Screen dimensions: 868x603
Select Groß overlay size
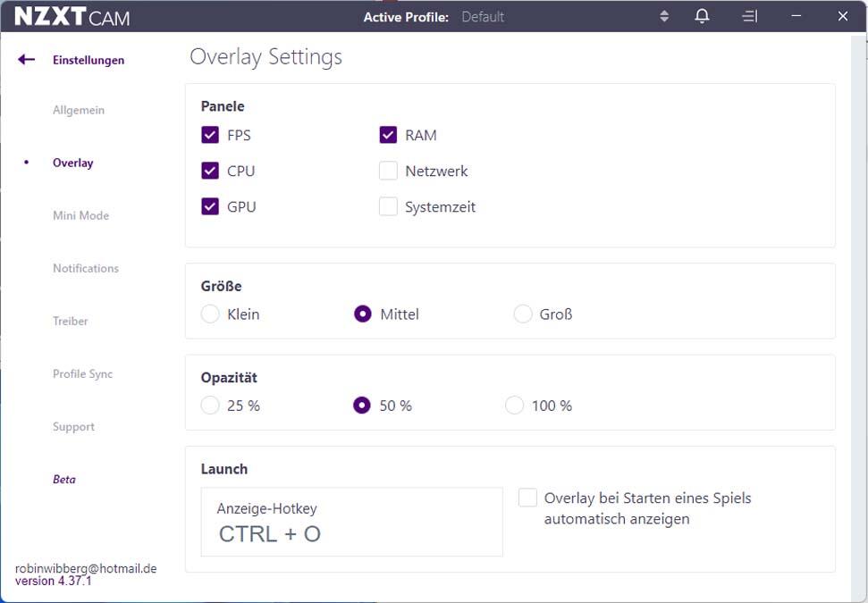pos(523,314)
